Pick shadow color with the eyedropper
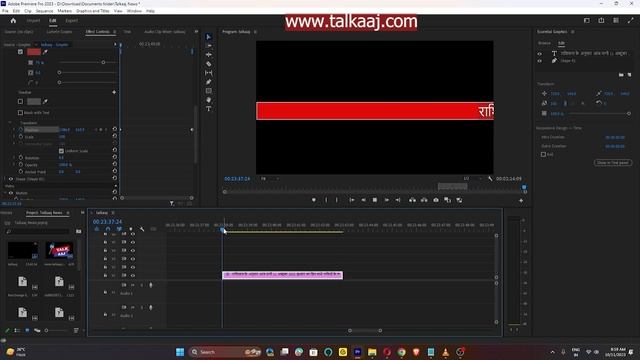This screenshot has width=640, height=360. pyautogui.click(x=45, y=101)
